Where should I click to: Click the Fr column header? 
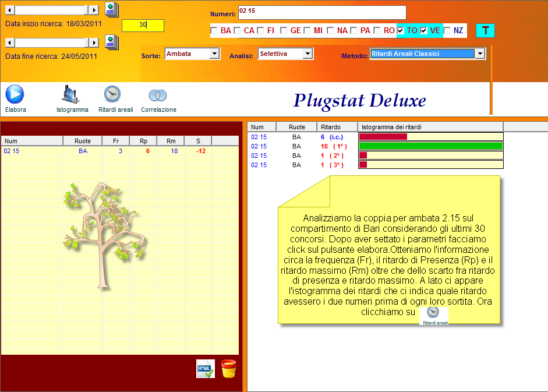[116, 141]
